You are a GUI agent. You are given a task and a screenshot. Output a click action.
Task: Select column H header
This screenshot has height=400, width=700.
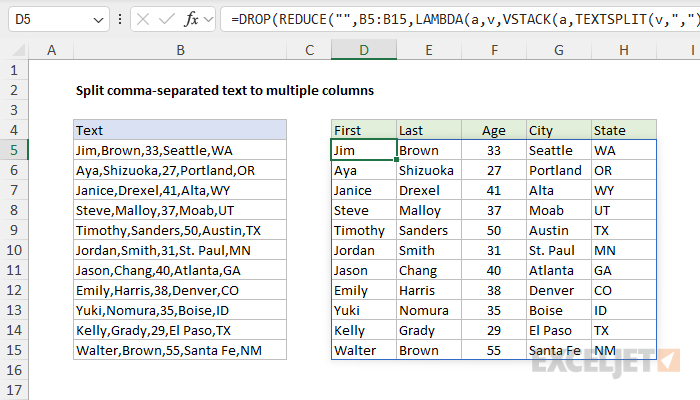pyautogui.click(x=624, y=50)
